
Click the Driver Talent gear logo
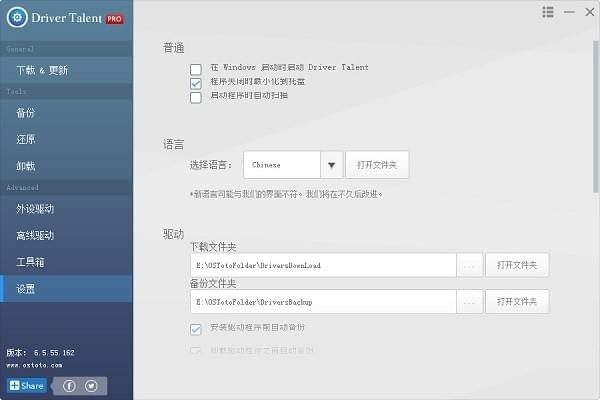tap(17, 17)
